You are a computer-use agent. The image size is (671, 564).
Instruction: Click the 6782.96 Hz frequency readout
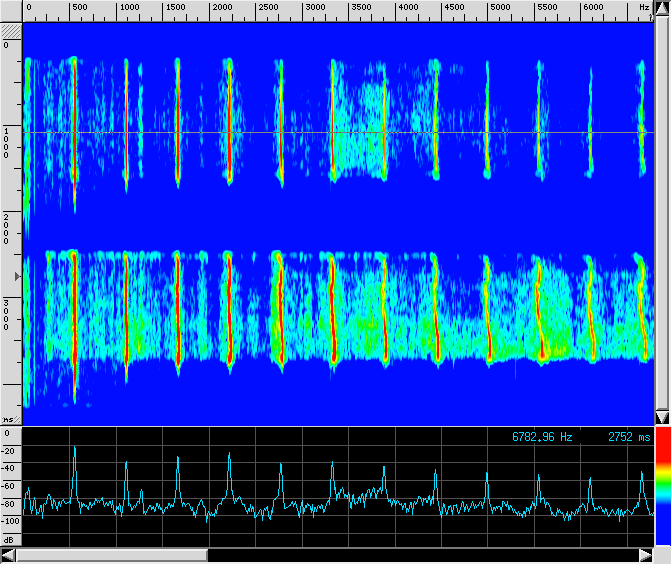pos(542,437)
